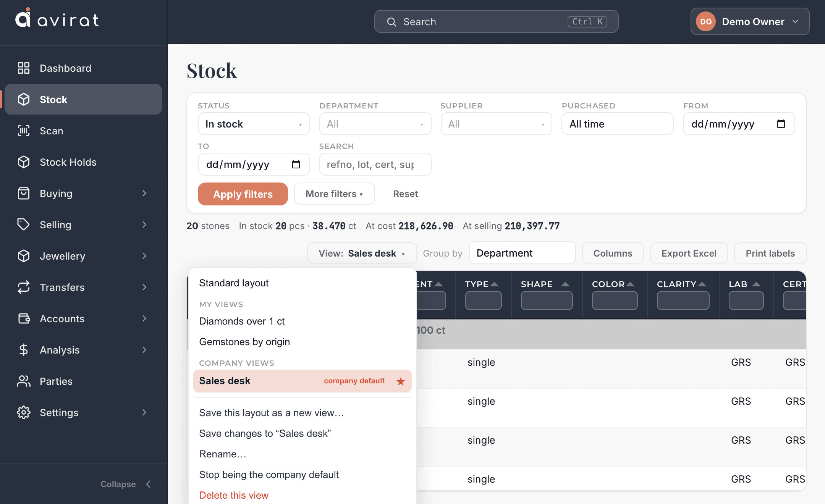
Task: Click Export Excel
Action: coord(689,253)
